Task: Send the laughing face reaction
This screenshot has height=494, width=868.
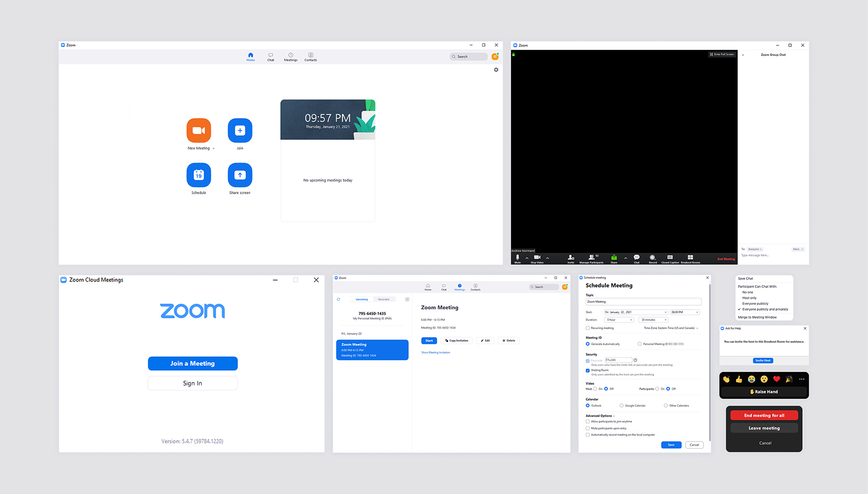Action: pos(751,379)
